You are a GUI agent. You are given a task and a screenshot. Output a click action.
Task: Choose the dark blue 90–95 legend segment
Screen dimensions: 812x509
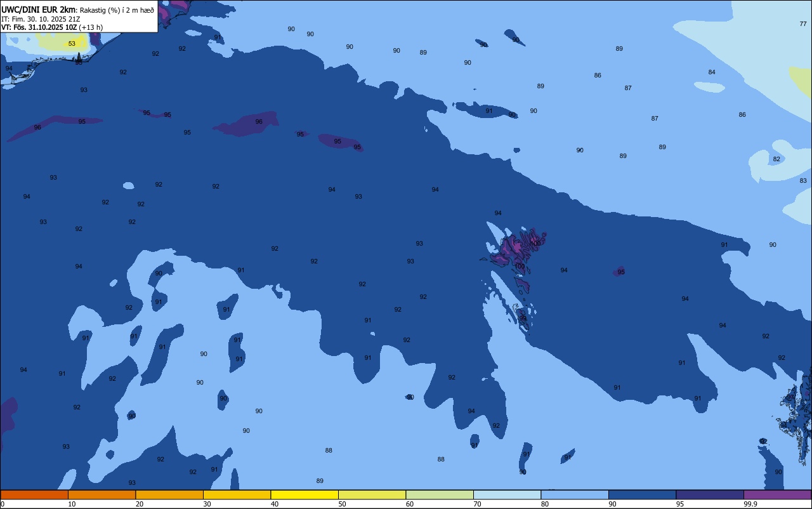(x=642, y=494)
